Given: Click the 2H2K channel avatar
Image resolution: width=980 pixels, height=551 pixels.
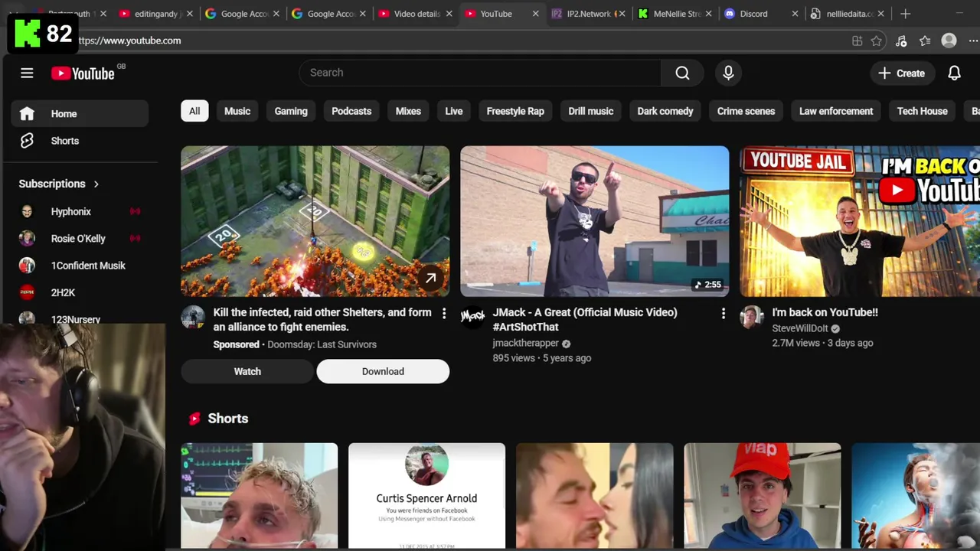Looking at the screenshot, I should 27,292.
